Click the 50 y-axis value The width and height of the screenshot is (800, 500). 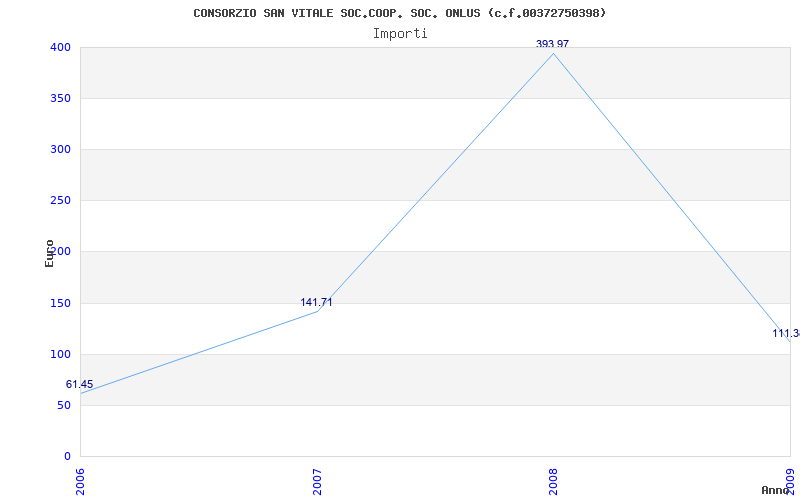63,406
